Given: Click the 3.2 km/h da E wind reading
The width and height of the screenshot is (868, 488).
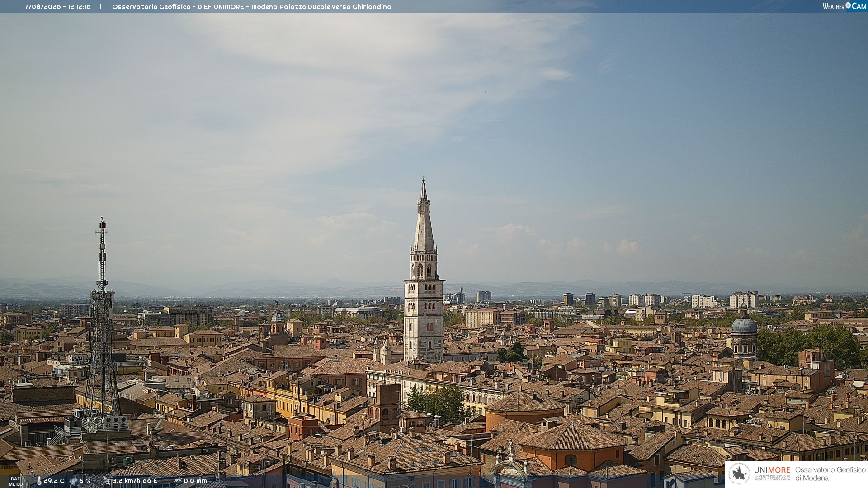Looking at the screenshot, I should (135, 481).
